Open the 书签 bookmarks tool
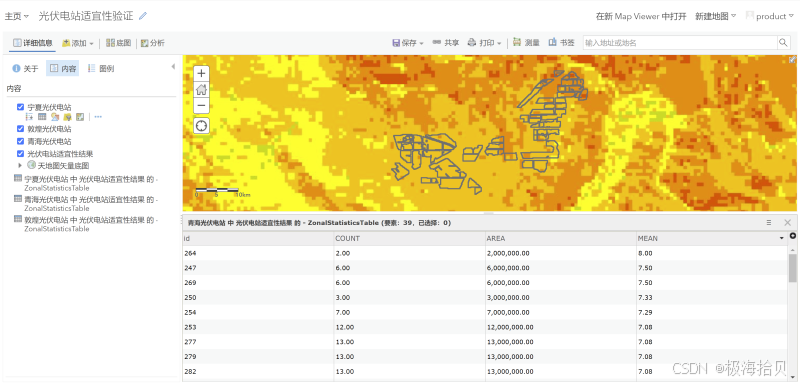 561,43
